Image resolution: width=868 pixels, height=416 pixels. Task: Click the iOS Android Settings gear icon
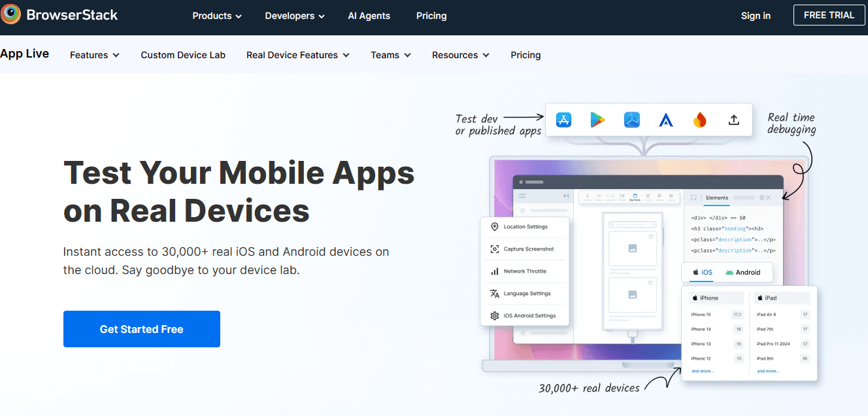pos(494,316)
